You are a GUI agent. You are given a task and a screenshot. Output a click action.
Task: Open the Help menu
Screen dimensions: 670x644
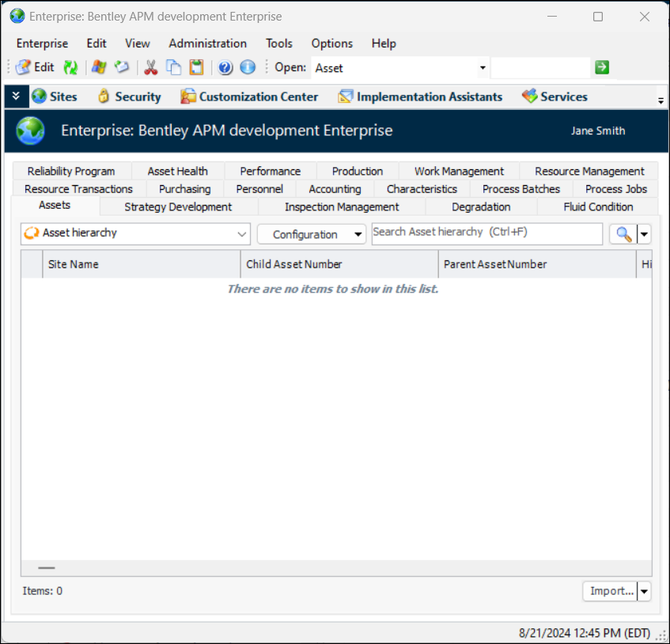(384, 44)
